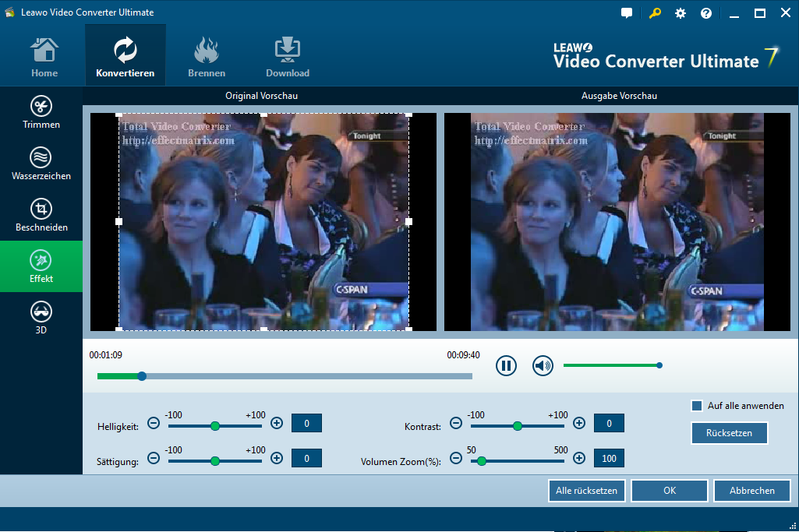Open the Brennen tab
Viewport: 799px width, 532px height.
207,57
